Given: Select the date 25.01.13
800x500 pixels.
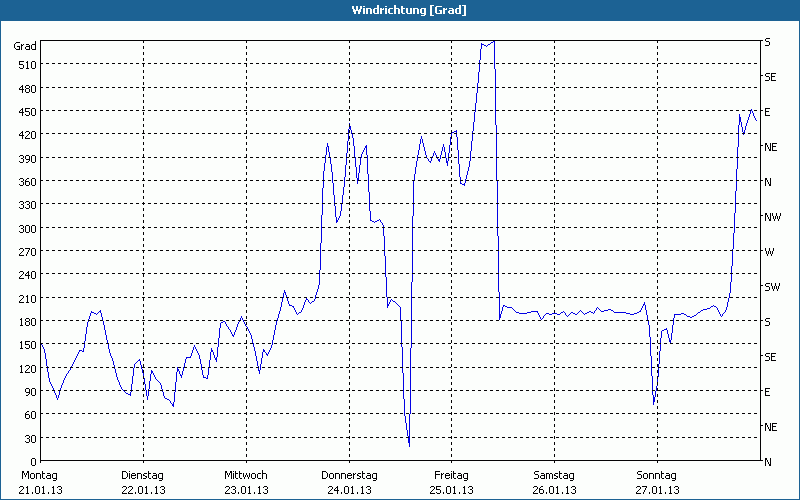Looking at the screenshot, I should [452, 490].
